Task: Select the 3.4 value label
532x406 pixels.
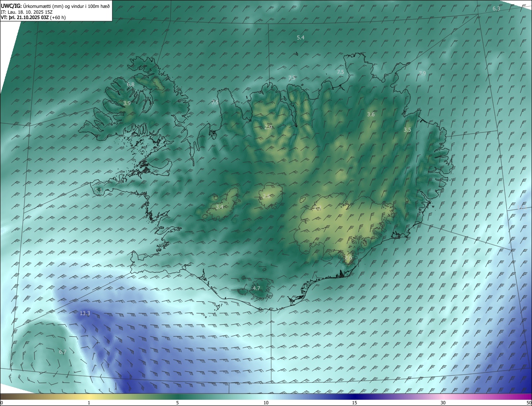Action: (x=219, y=207)
